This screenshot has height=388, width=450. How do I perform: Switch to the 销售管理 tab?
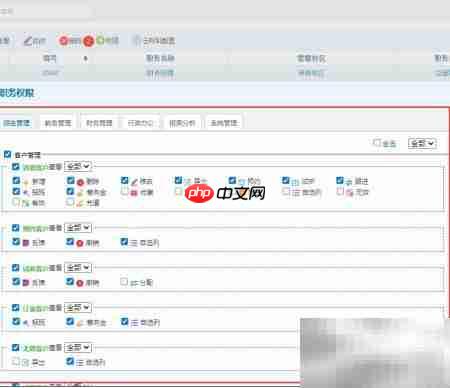[58, 123]
